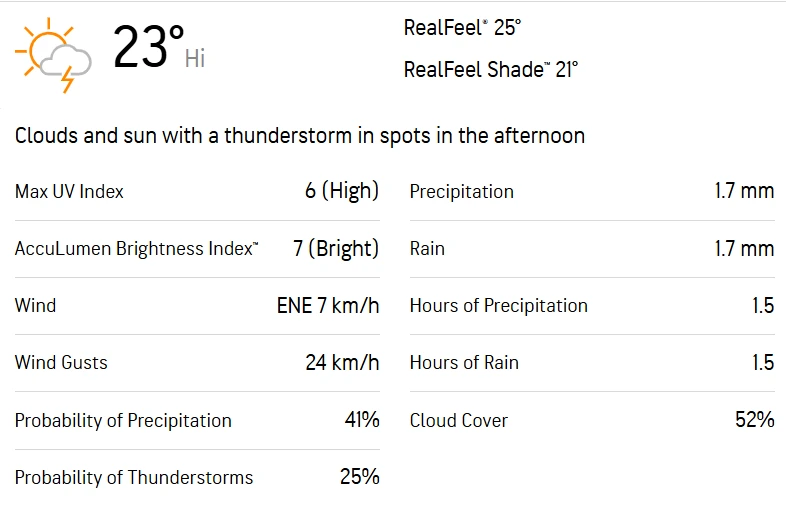The height and width of the screenshot is (517, 786).
Task: Click the thunderstorm forecast description sentence
Action: 300,136
